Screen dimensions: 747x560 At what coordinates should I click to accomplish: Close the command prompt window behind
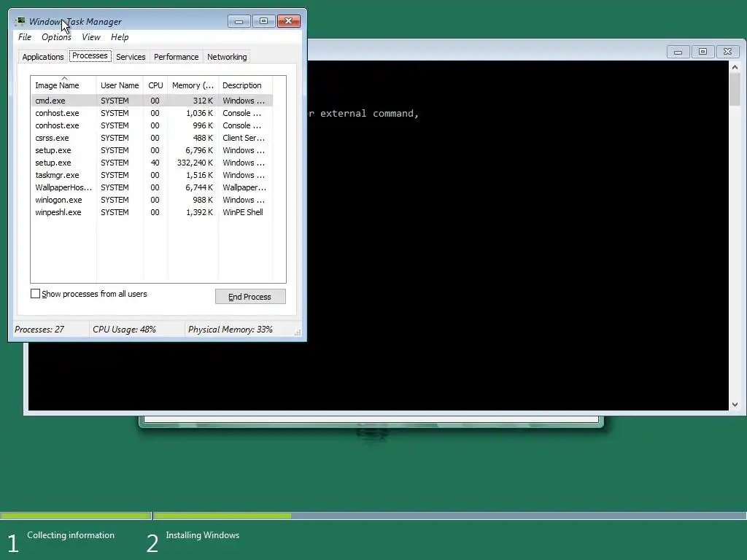[727, 52]
